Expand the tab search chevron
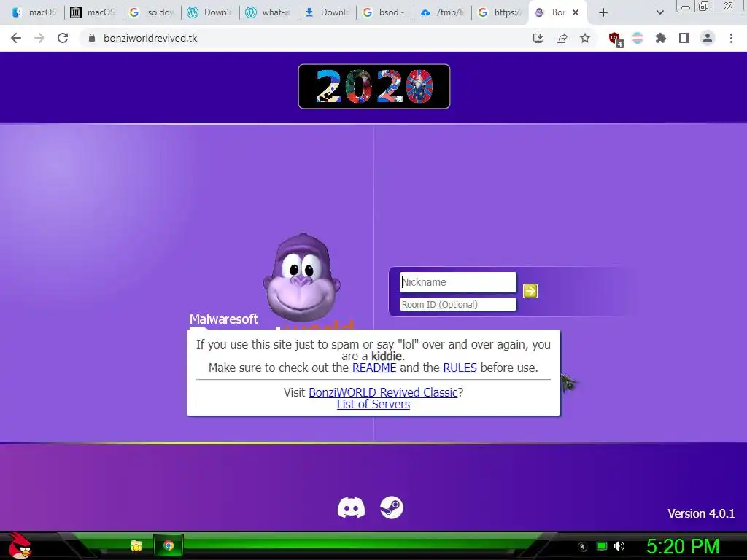The image size is (747, 560). point(659,12)
